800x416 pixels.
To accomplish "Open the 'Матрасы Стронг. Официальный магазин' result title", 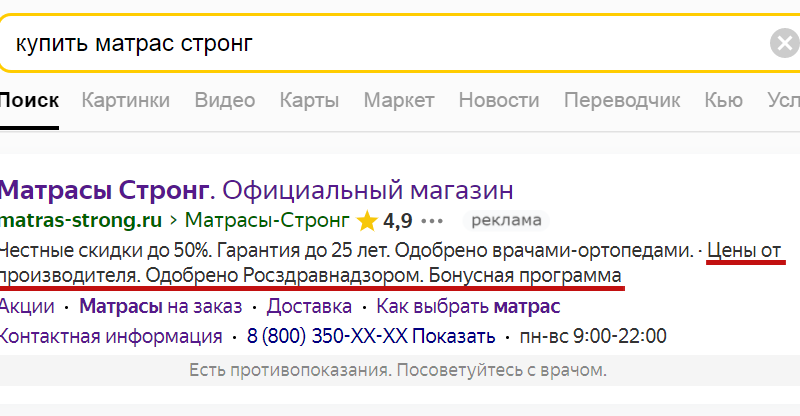I will click(257, 190).
